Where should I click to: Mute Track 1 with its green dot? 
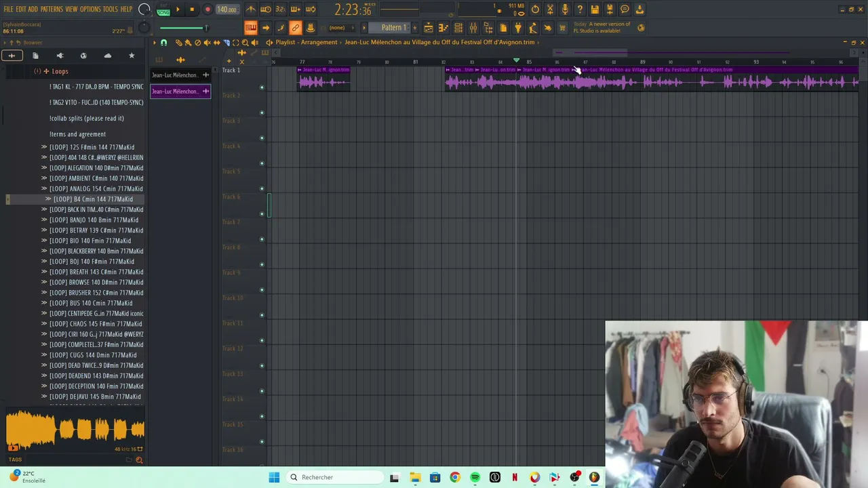tap(262, 87)
